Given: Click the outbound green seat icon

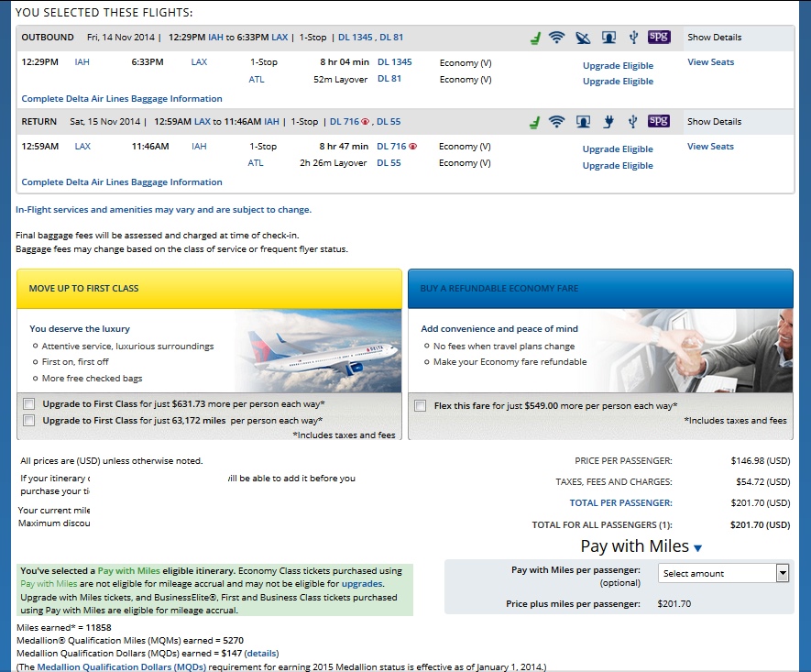Looking at the screenshot, I should click(x=535, y=38).
